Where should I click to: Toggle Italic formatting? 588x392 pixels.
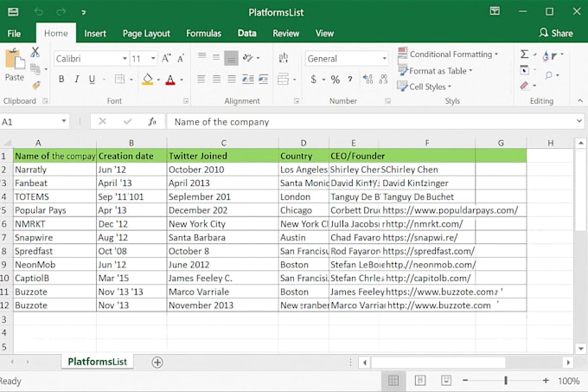coord(77,79)
